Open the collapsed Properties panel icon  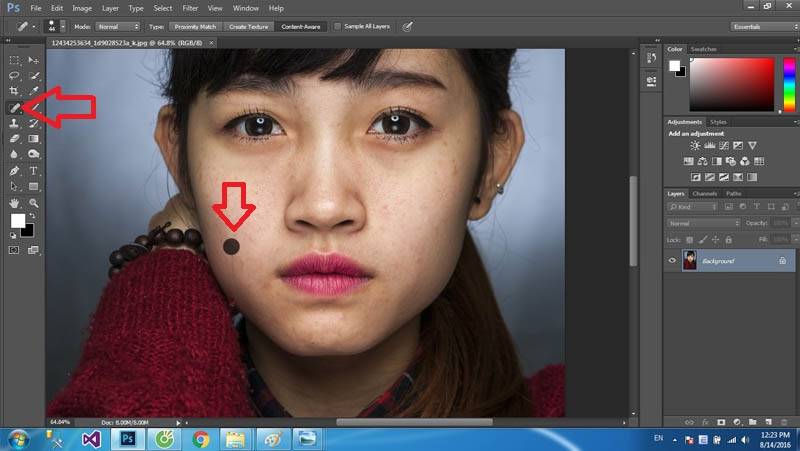coord(651,81)
